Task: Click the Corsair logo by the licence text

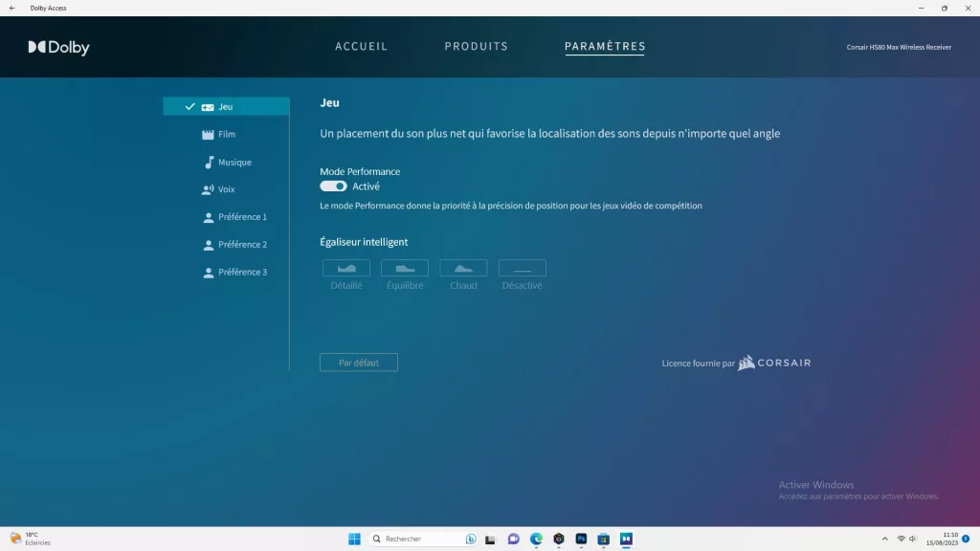Action: pyautogui.click(x=774, y=363)
